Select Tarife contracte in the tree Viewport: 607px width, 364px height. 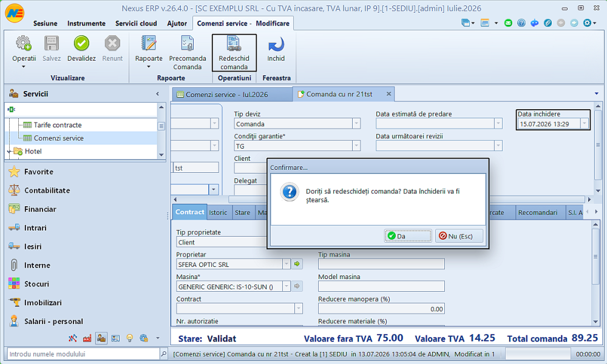(58, 125)
